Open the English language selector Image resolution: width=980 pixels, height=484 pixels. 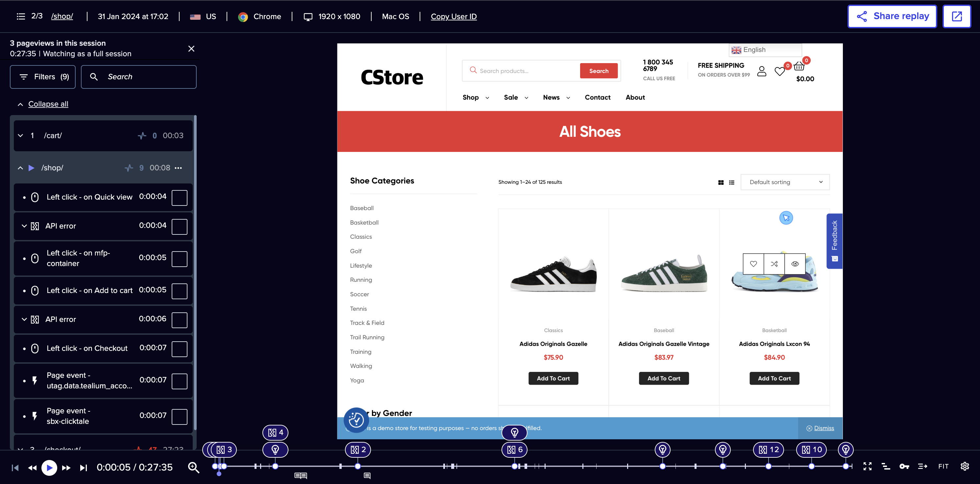[x=766, y=50]
